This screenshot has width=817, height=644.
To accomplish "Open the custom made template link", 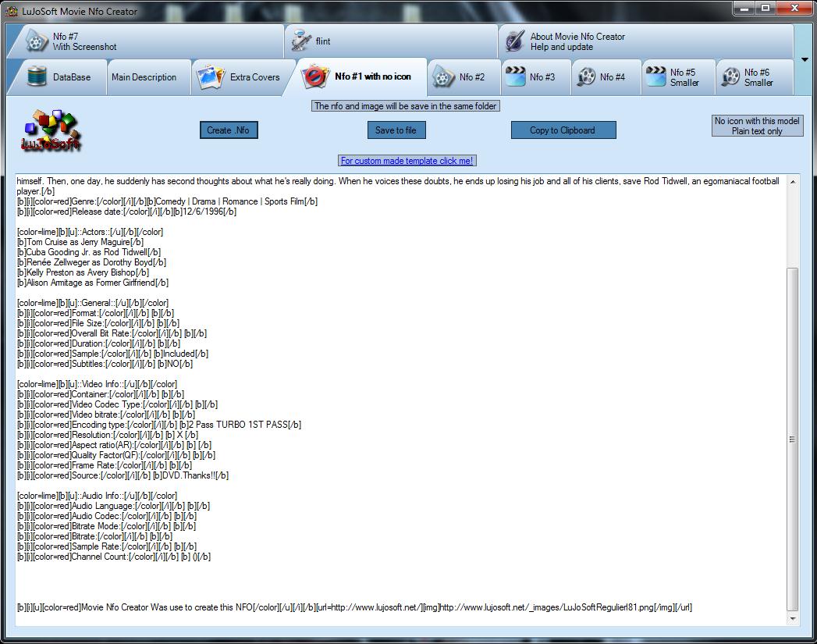I will [x=407, y=161].
